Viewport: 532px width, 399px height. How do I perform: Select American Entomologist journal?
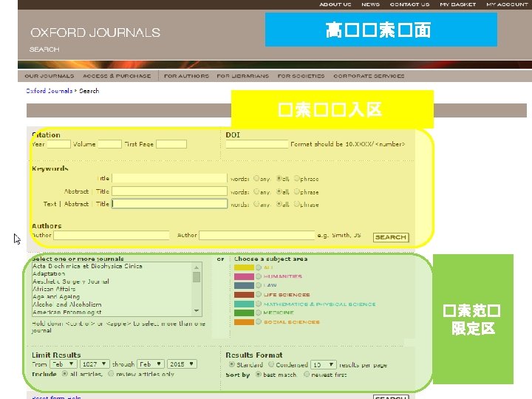point(66,312)
